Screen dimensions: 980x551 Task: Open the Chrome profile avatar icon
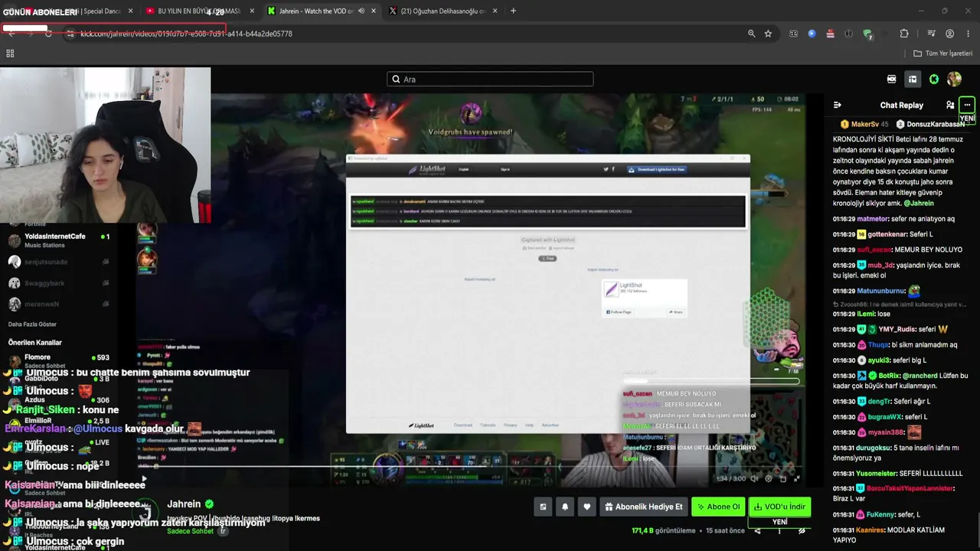tap(949, 34)
